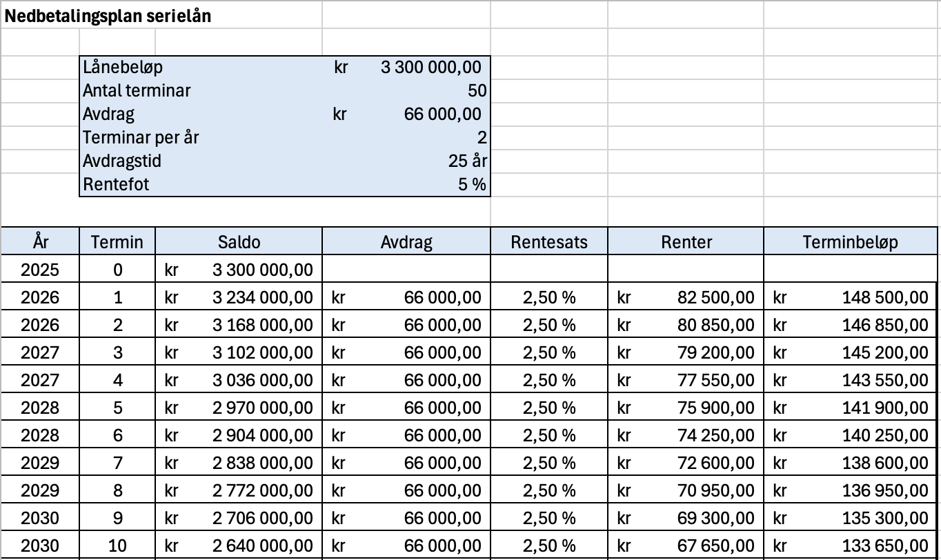Screen dimensions: 941x560
Task: Select the Terminar per år label cell
Action: (x=201, y=138)
